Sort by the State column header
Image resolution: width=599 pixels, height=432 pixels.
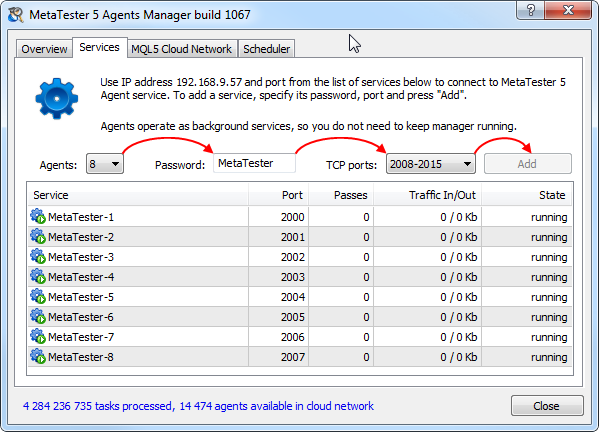click(526, 195)
